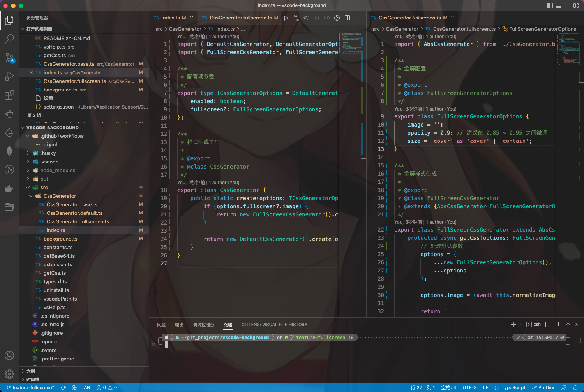Create a new terminal with the plus icon
Viewport: 584px width, 392px height.
tap(513, 324)
